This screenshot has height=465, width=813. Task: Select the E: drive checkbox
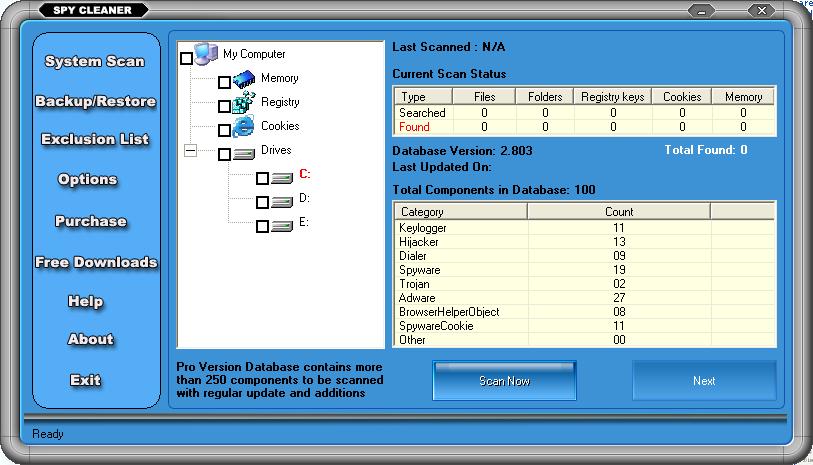262,226
